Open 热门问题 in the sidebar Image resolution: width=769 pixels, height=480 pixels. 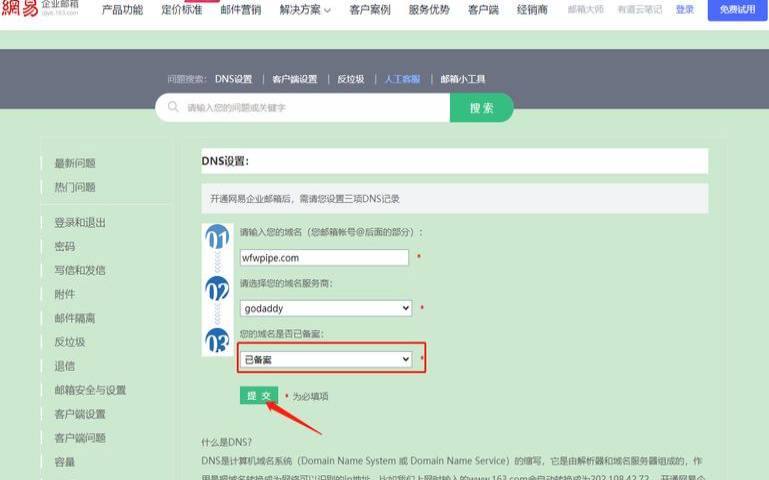(75, 187)
